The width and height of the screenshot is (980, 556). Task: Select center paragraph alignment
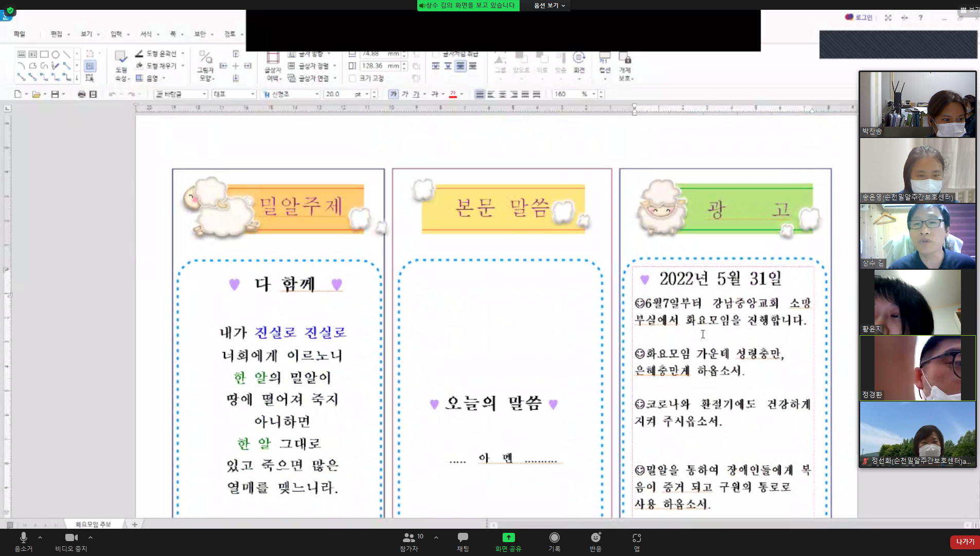click(x=502, y=94)
